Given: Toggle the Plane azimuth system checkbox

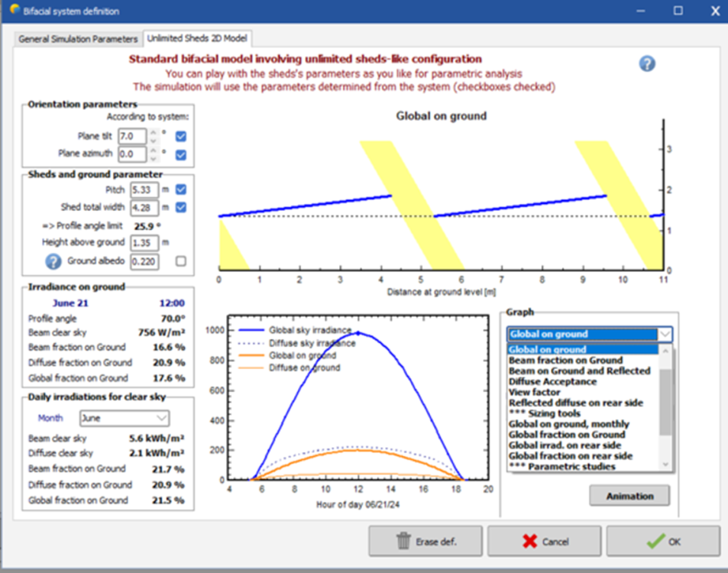Looking at the screenshot, I should click(x=181, y=154).
